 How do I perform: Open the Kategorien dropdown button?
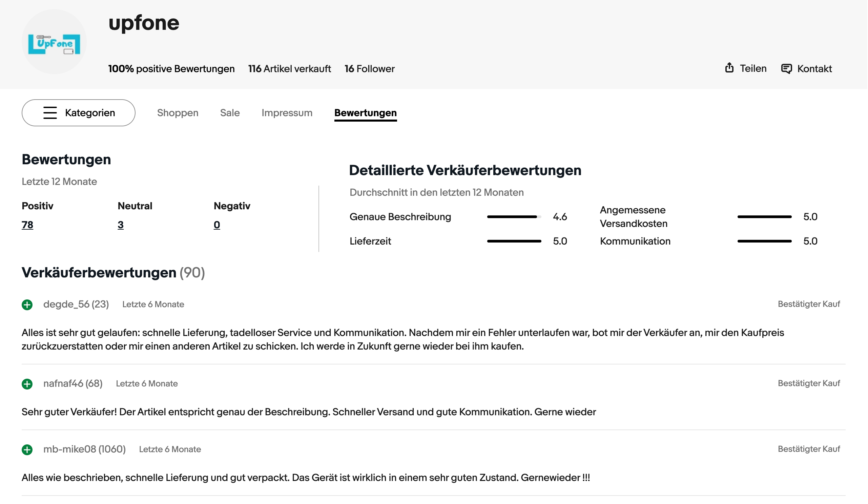pos(79,113)
